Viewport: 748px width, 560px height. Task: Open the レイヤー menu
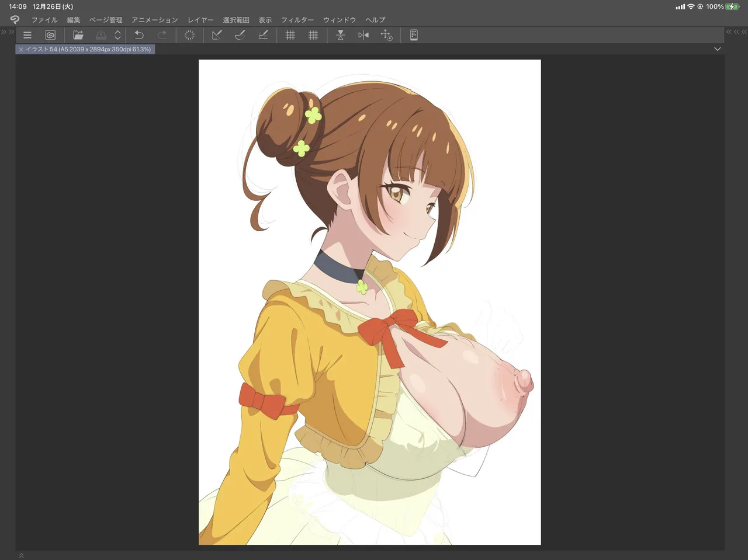tap(200, 20)
